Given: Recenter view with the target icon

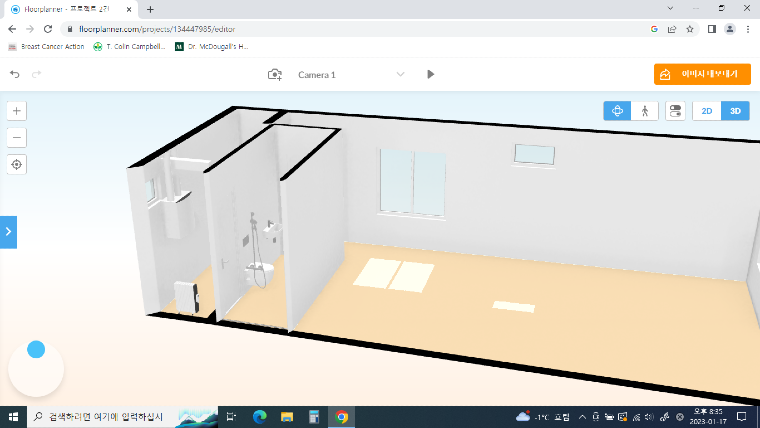Looking at the screenshot, I should click(17, 164).
